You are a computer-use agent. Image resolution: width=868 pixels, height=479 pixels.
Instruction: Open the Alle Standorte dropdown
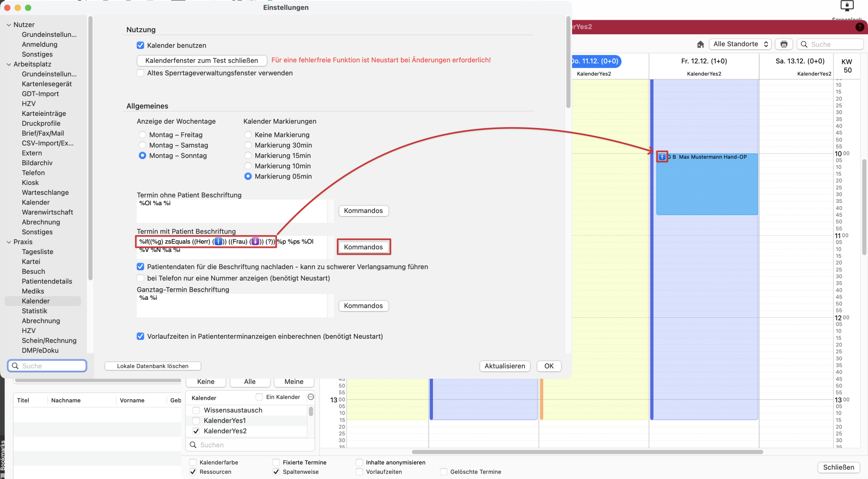(x=740, y=44)
